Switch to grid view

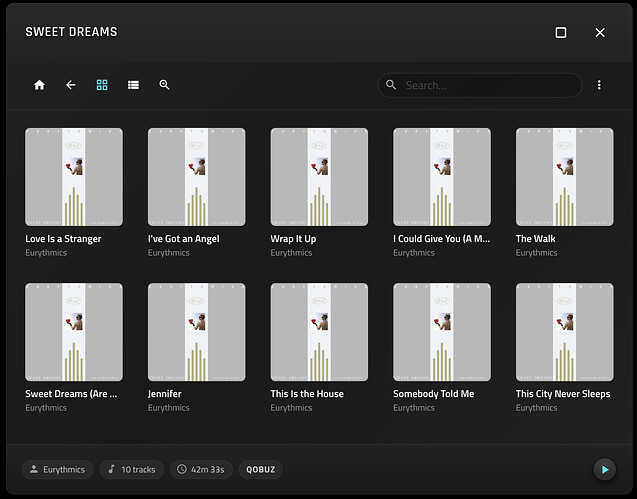[102, 85]
